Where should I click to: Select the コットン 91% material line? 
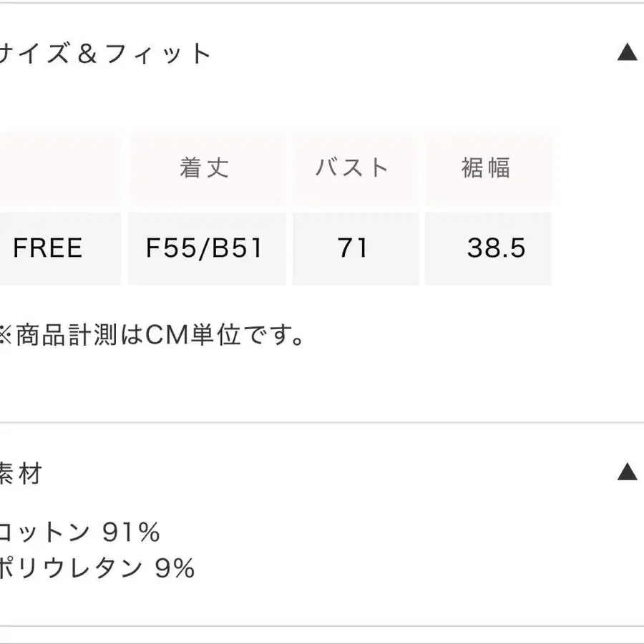click(79, 532)
